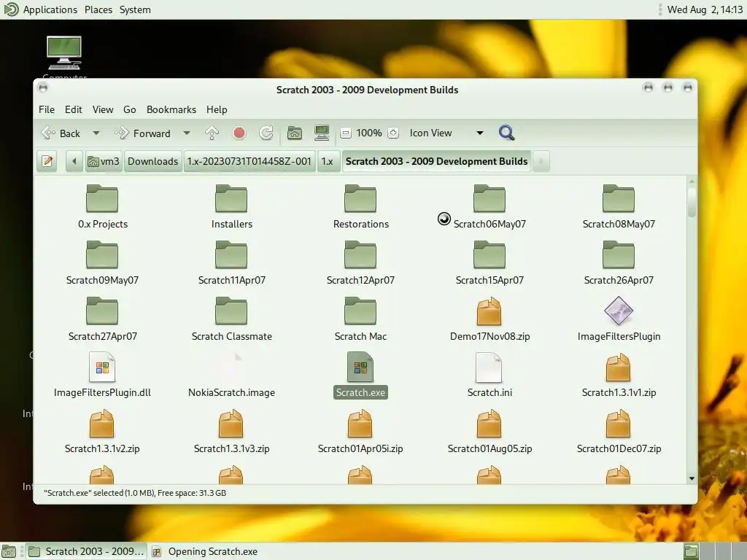Open Computer location from the toolbar
Screen dimensions: 747x560
coord(322,133)
